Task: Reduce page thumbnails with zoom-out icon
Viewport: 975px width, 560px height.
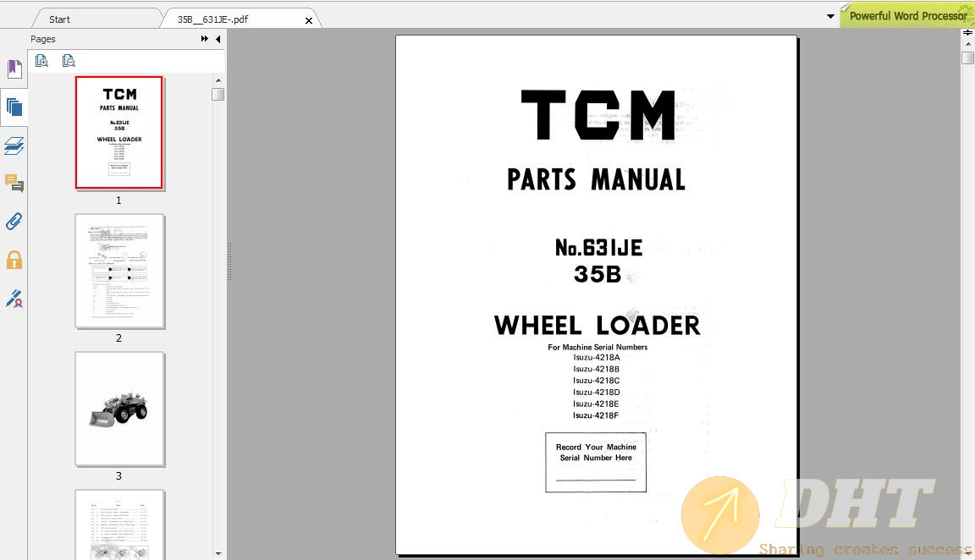Action: point(69,61)
